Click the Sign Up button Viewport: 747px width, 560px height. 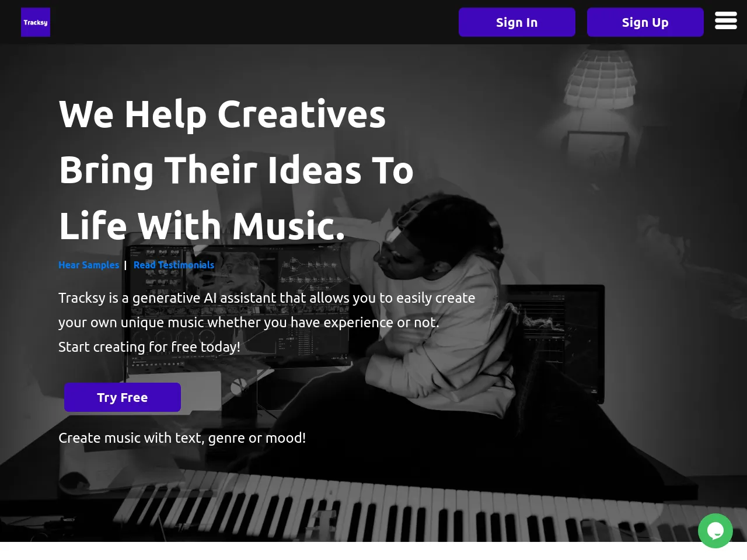pos(645,22)
